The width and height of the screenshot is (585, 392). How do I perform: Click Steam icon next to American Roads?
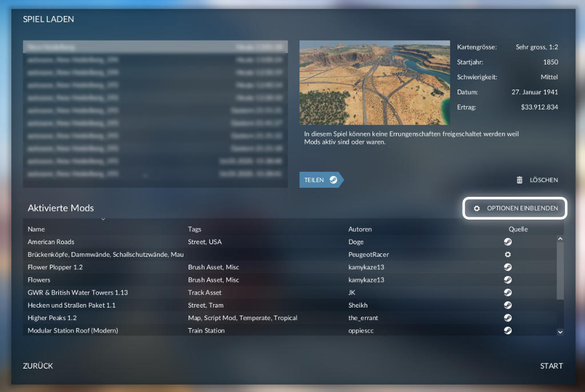[507, 242]
